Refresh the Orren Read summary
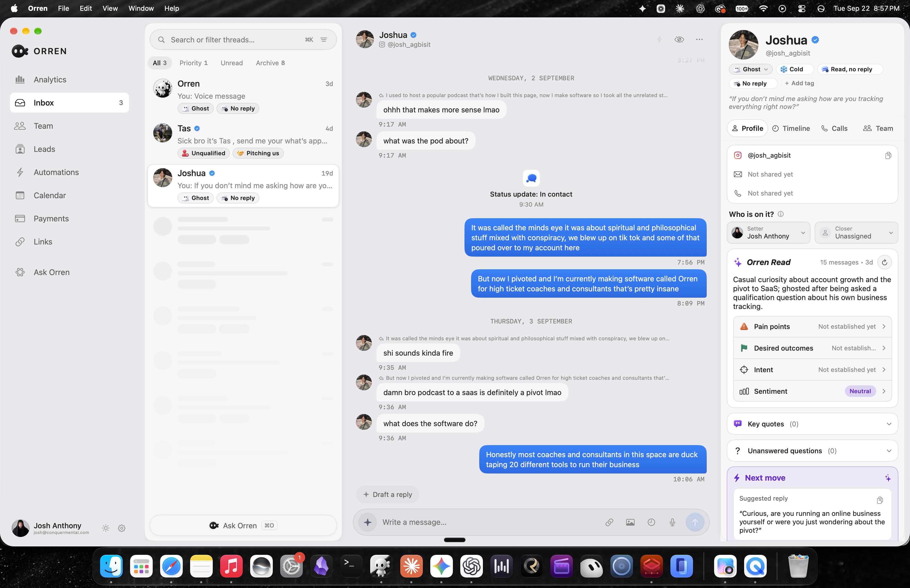Viewport: 910px width, 588px height. click(884, 262)
